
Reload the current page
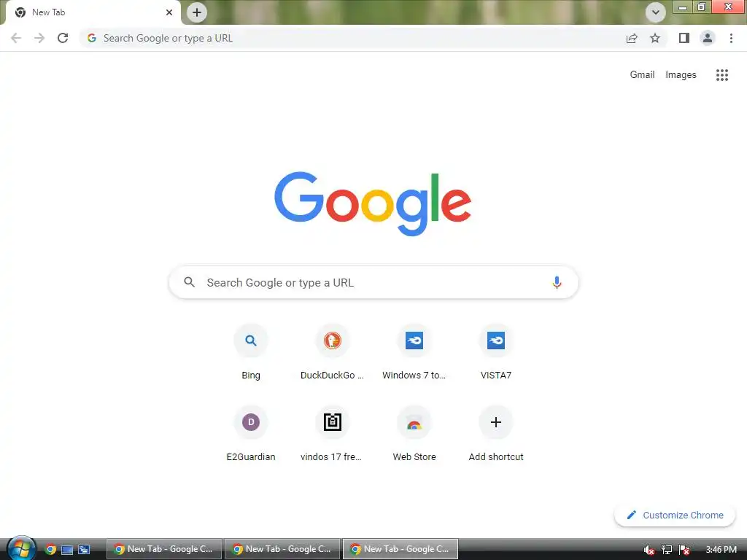[x=63, y=38]
